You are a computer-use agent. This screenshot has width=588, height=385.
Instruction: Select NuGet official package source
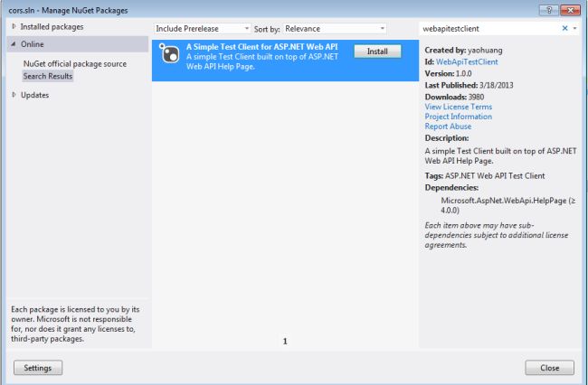pos(75,64)
